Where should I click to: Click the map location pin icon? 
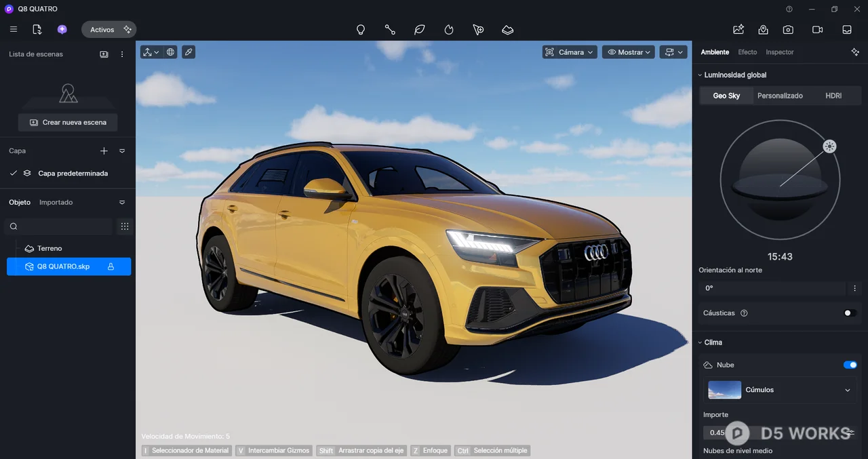click(764, 30)
